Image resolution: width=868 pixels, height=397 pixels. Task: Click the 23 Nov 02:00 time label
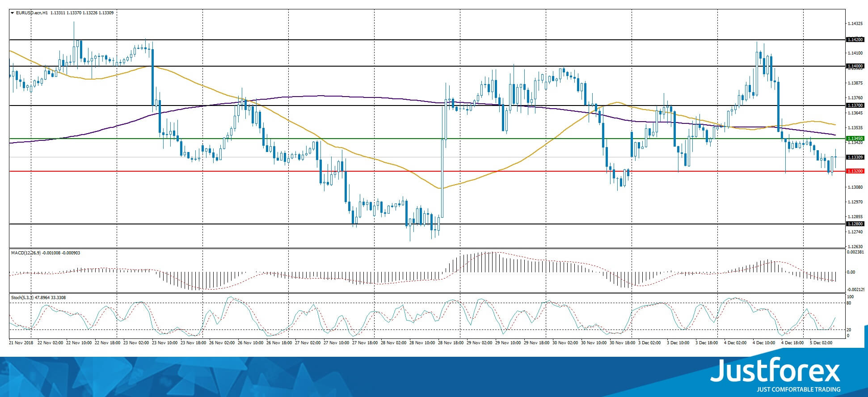click(136, 343)
